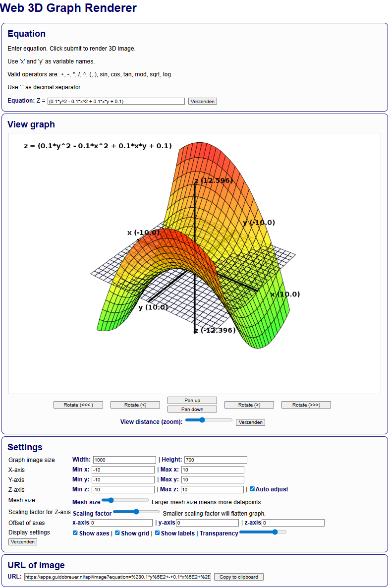Adjust the View distance zoom slider

click(209, 420)
